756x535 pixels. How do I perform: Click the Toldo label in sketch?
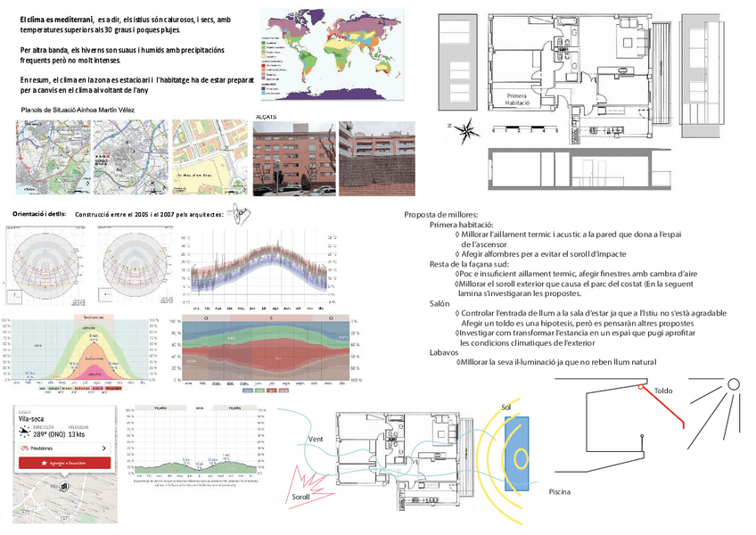coord(663,391)
